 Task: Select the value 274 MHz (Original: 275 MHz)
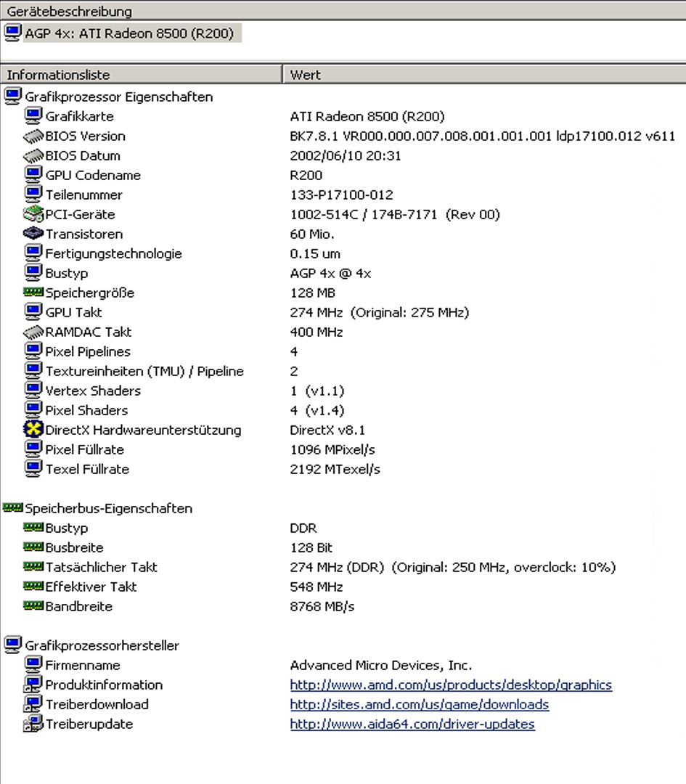click(x=379, y=312)
